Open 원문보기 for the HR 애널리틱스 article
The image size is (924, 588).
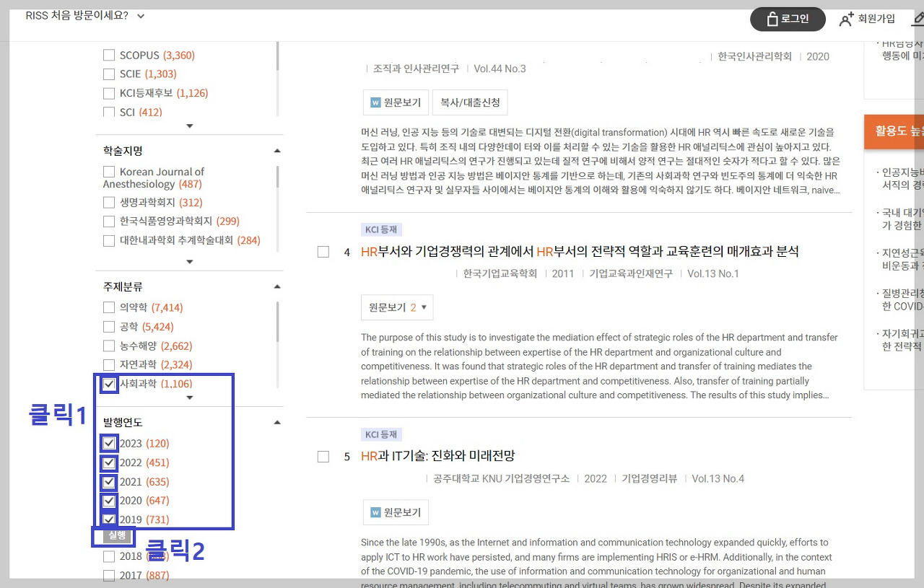click(x=396, y=102)
